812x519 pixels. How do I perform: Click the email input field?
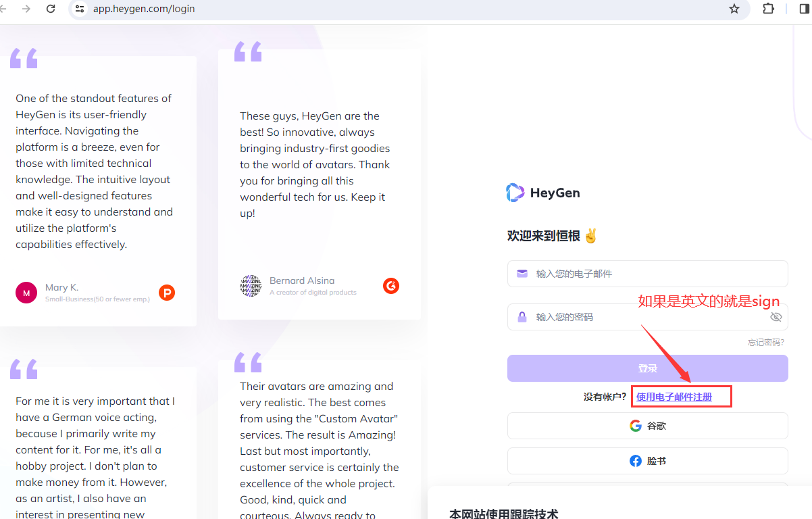tap(648, 274)
